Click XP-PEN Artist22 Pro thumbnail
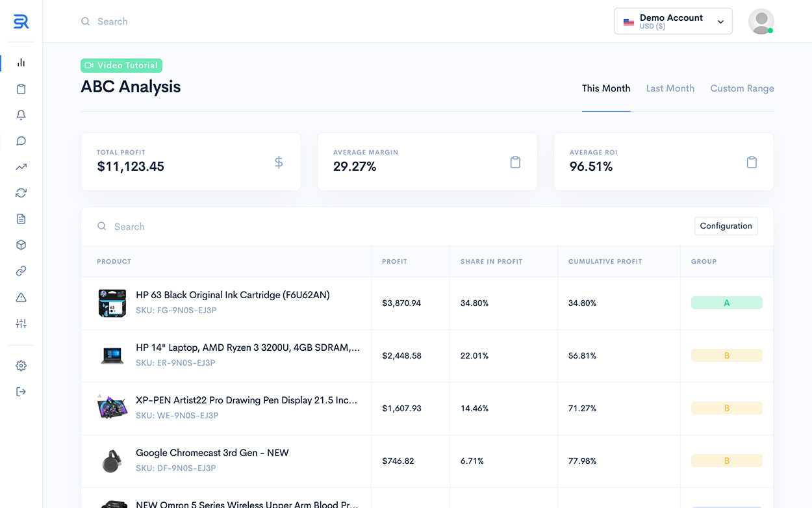Image resolution: width=812 pixels, height=508 pixels. coord(112,407)
